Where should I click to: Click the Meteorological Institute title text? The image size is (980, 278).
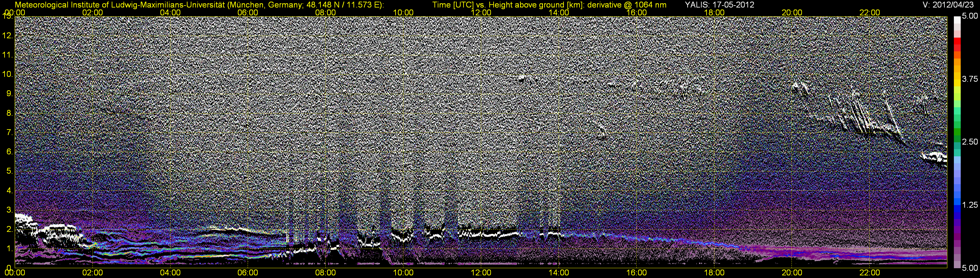pos(199,5)
